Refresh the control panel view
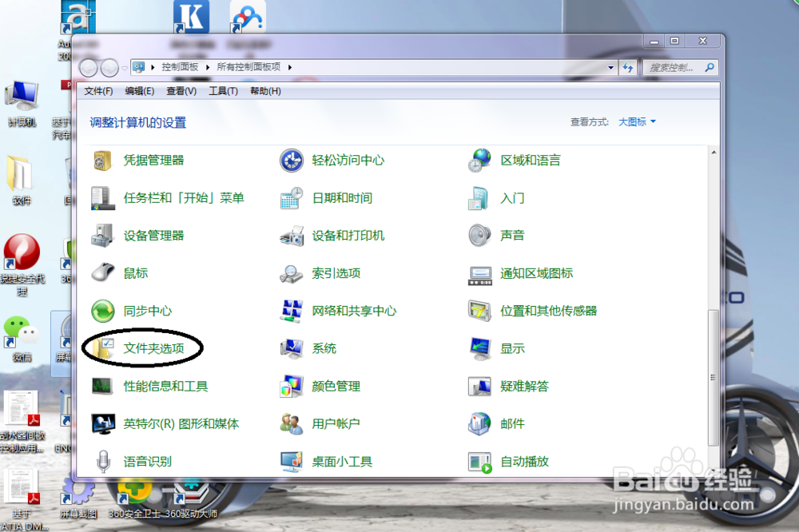Screen dimensions: 799x532 (628, 67)
